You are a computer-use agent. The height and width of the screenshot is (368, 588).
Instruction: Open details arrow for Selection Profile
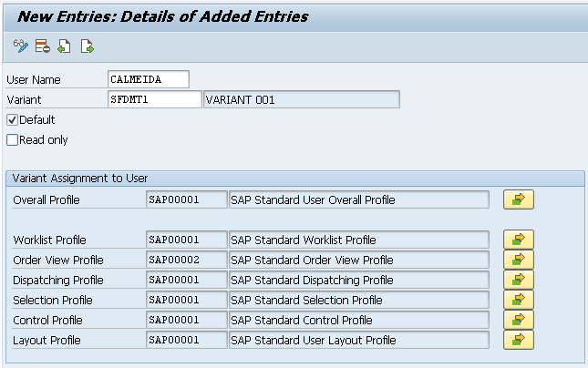pyautogui.click(x=518, y=300)
